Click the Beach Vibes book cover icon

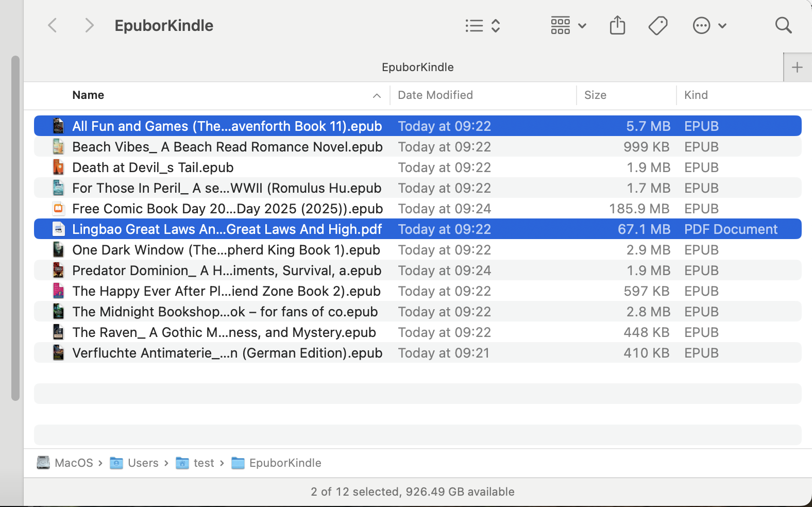[x=59, y=147]
